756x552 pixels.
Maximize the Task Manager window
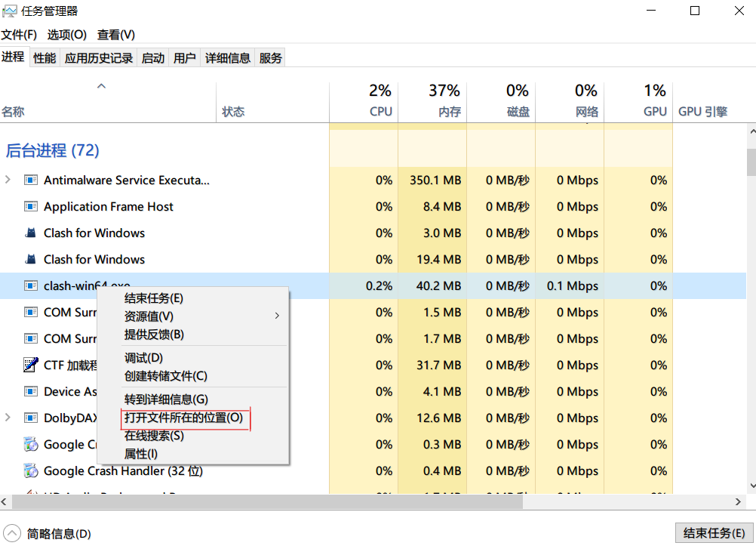point(695,11)
